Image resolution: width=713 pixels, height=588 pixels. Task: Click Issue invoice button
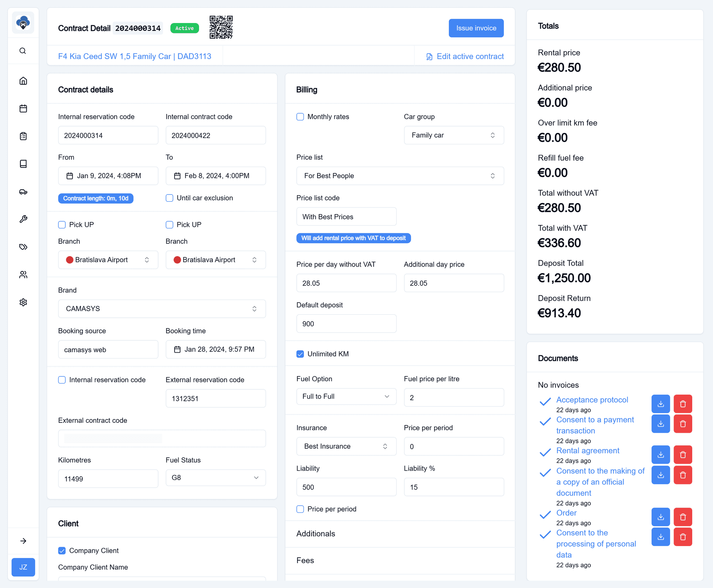476,28
